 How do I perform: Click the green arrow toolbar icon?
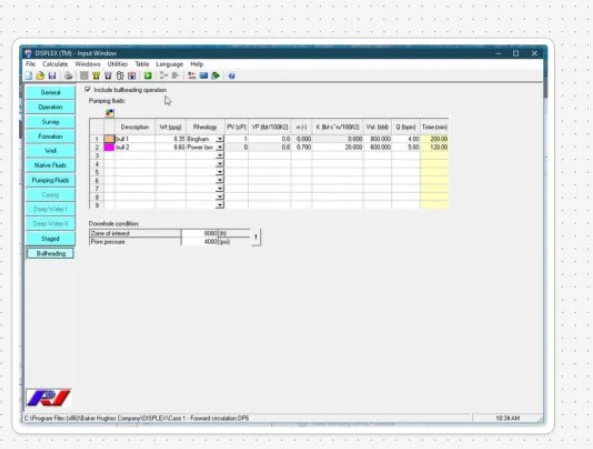[x=215, y=76]
